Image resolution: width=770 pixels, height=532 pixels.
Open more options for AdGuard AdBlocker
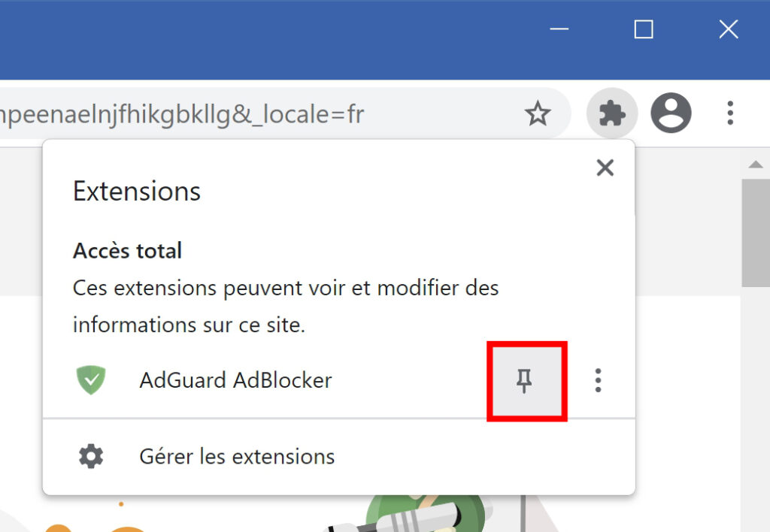click(x=598, y=380)
